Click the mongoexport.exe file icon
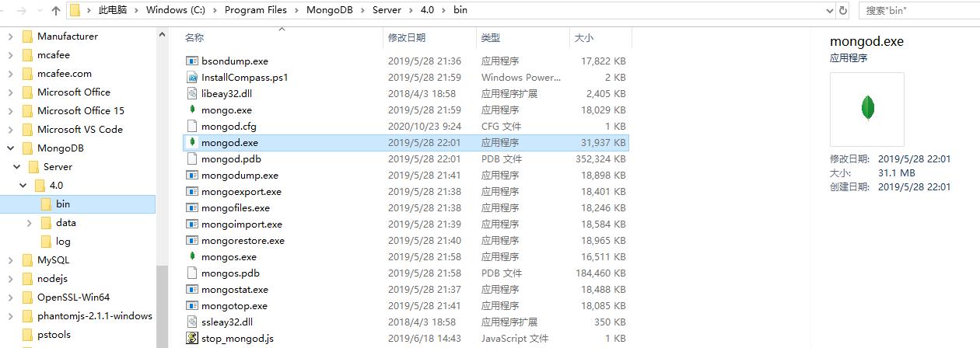 pyautogui.click(x=193, y=191)
